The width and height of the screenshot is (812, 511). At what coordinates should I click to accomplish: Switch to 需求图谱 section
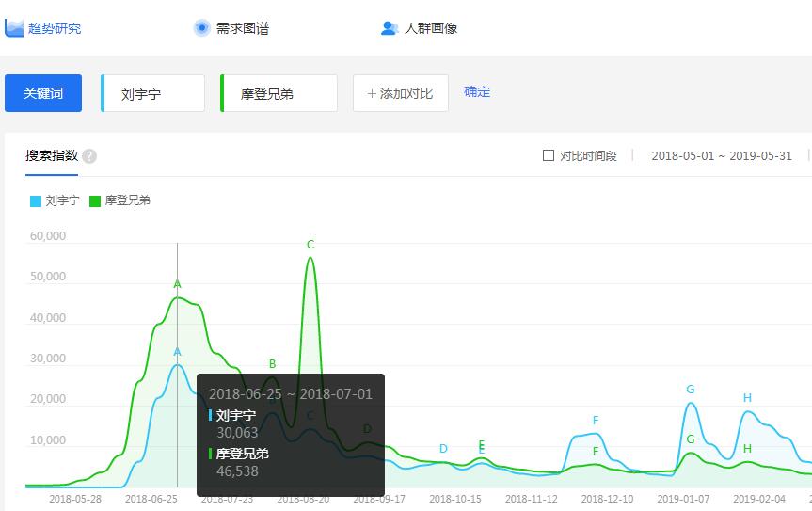[242, 28]
